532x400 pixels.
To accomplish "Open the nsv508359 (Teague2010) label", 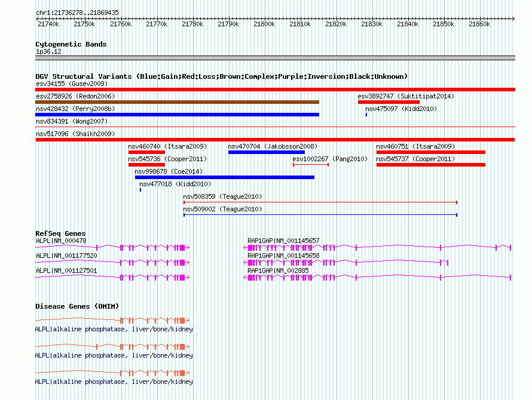I will coord(222,196).
